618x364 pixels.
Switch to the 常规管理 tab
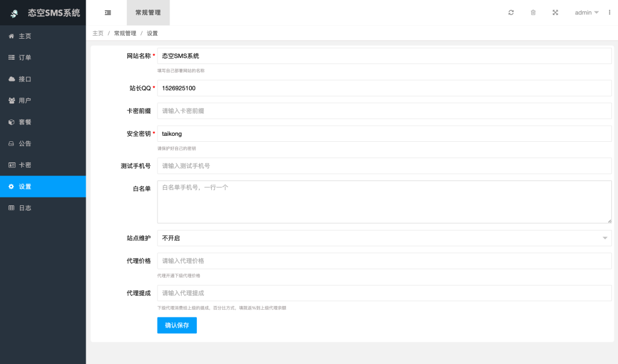148,12
